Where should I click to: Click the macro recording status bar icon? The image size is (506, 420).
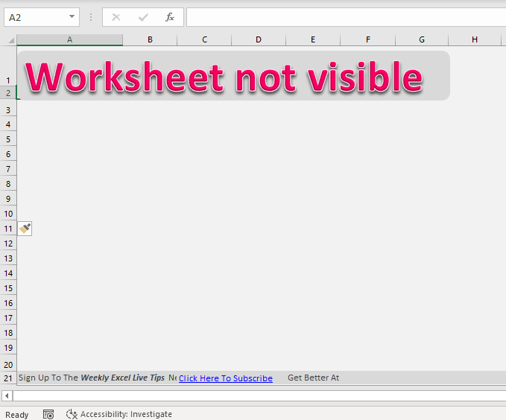48,414
